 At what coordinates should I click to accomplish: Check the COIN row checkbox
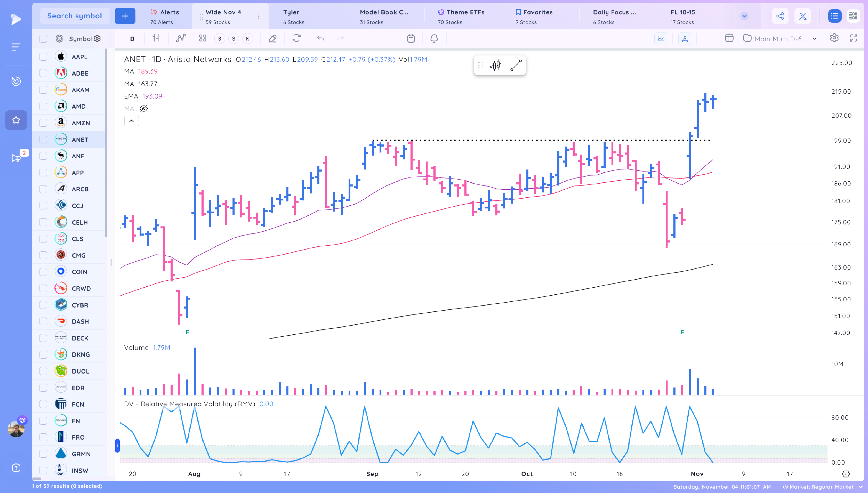(x=43, y=272)
